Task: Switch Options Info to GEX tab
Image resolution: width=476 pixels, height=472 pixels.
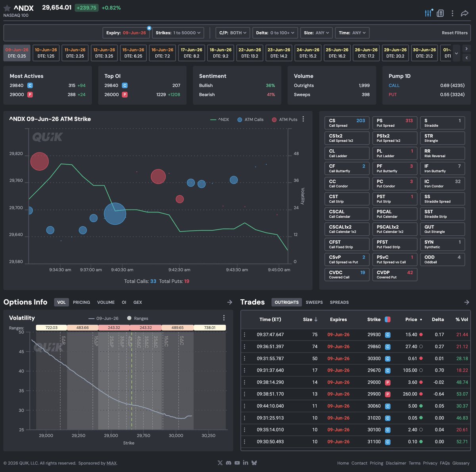Action: (138, 302)
